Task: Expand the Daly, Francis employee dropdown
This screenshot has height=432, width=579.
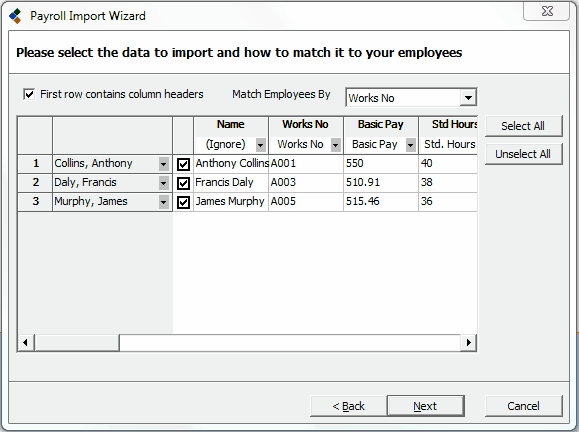Action: [164, 183]
